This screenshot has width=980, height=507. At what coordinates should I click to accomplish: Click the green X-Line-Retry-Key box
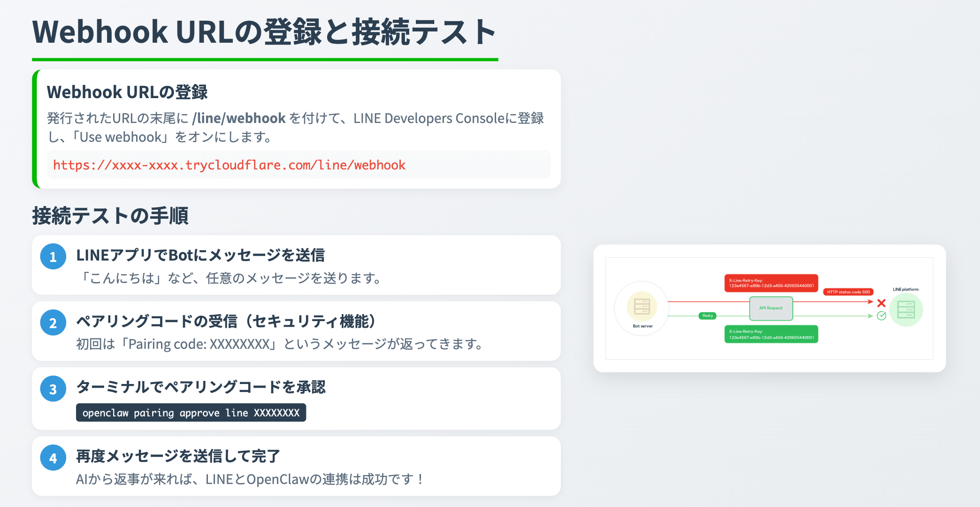click(771, 334)
